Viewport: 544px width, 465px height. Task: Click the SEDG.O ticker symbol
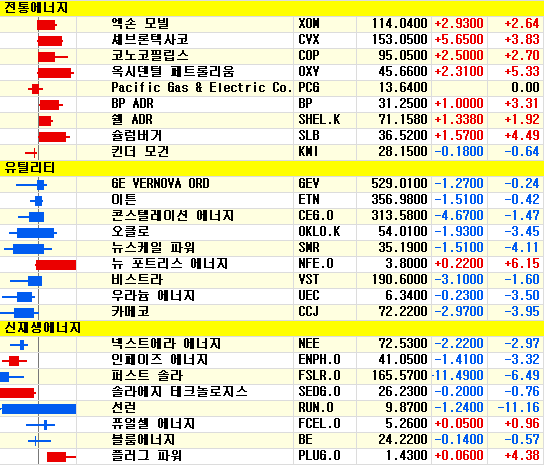[319, 391]
